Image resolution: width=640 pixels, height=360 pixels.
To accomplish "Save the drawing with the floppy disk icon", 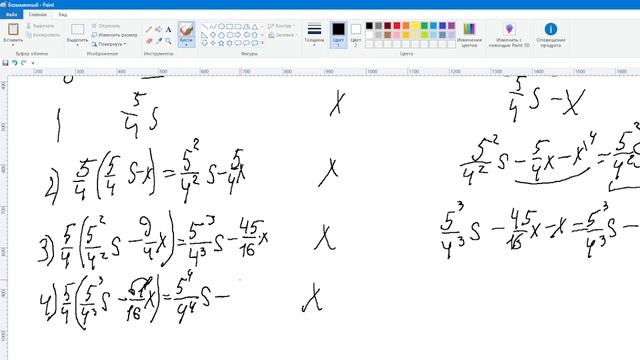I will [5, 63].
